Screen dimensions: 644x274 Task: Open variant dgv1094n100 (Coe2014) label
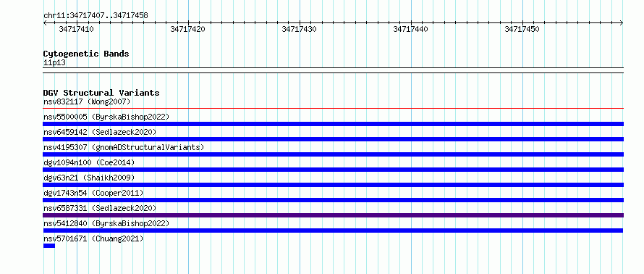[x=89, y=162]
